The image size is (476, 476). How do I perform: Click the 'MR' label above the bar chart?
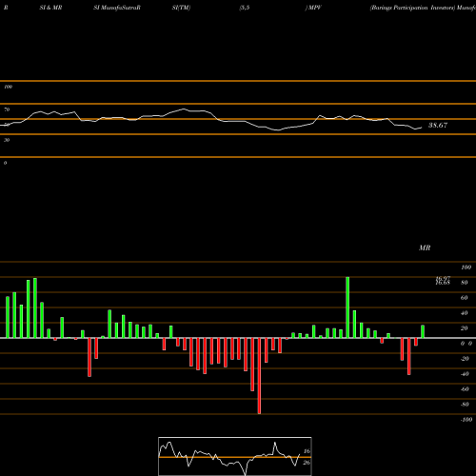pyautogui.click(x=425, y=248)
